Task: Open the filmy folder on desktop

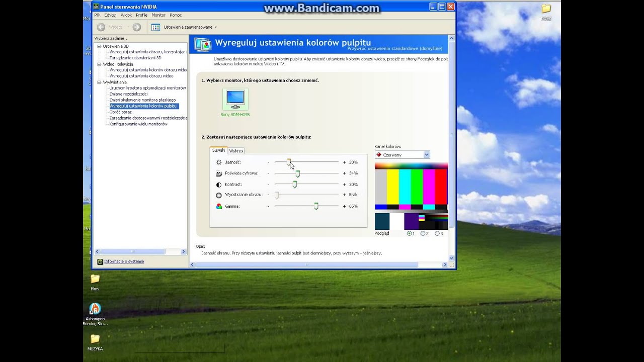Action: 95,279
